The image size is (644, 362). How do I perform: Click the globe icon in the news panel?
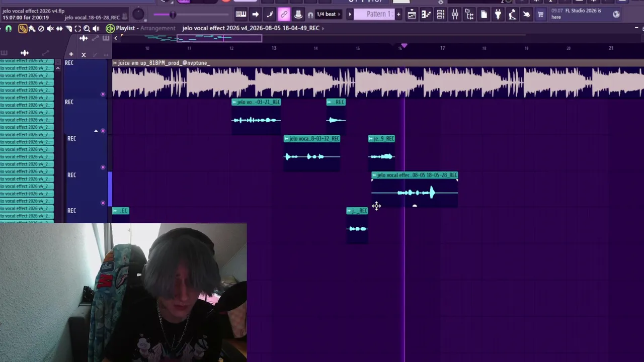pos(616,14)
